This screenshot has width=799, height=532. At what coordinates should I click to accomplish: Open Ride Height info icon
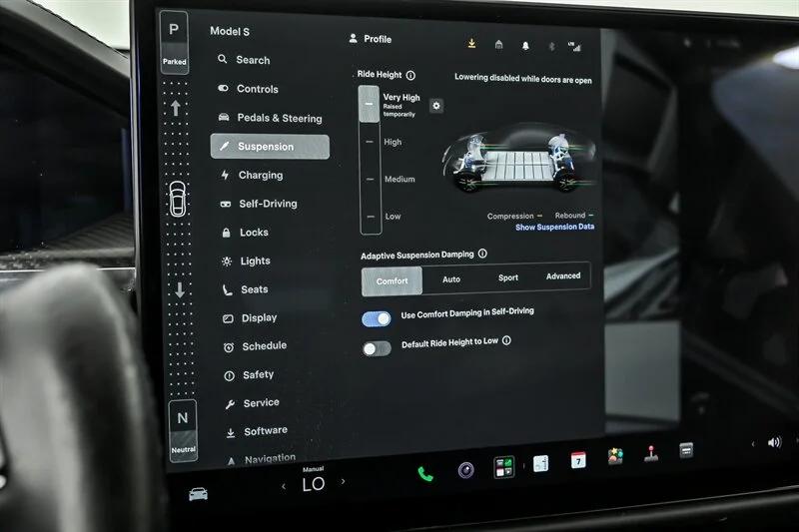410,75
